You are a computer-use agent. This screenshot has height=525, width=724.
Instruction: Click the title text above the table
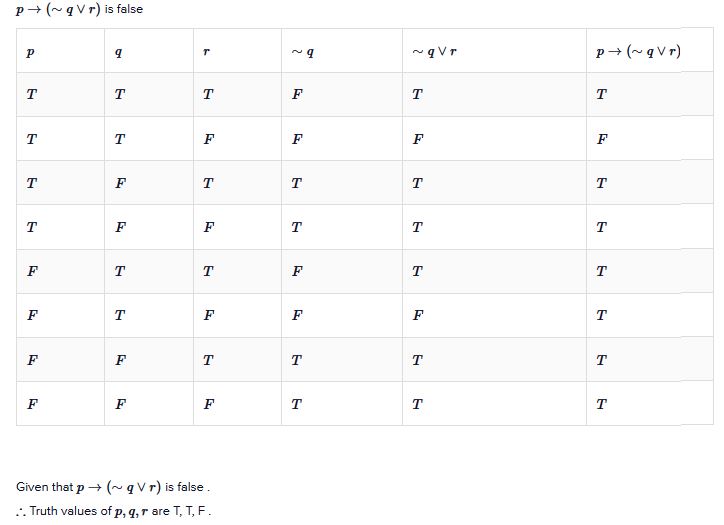[x=79, y=9]
